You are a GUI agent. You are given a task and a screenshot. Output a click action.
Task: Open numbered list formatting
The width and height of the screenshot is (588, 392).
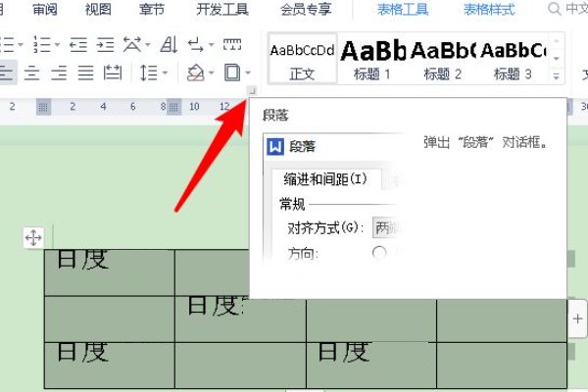pyautogui.click(x=41, y=45)
